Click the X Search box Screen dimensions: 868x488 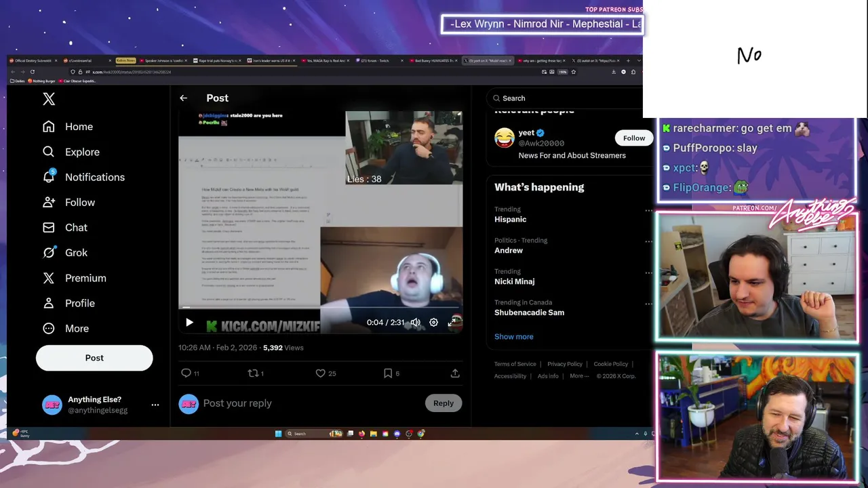(566, 98)
